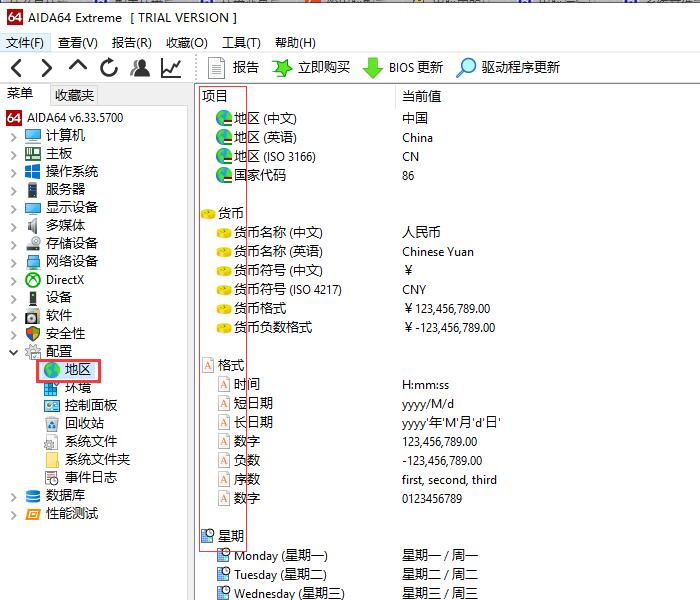
Task: Open the 查看(V) menu
Action: click(78, 43)
